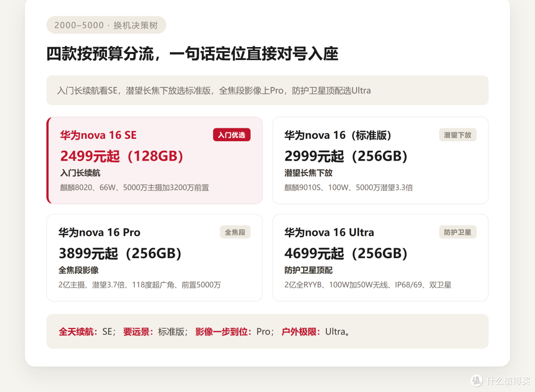Click the red '入门优选' badge
Screen dimensions: 535x392
[232, 135]
